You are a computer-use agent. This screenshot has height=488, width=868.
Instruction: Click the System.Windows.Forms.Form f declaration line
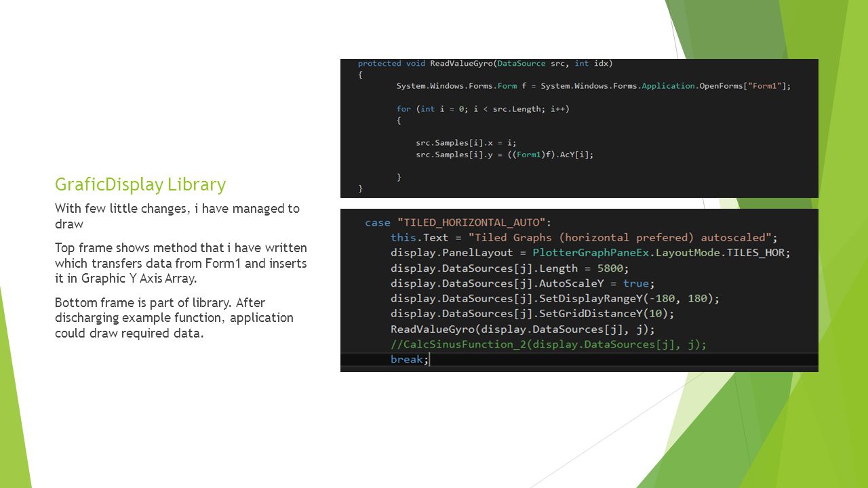point(594,86)
